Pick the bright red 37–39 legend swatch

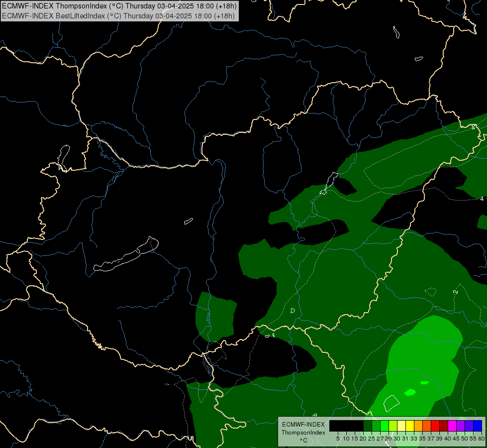(435, 426)
